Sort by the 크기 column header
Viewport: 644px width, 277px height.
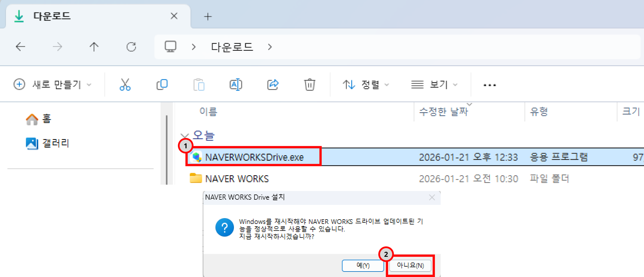tap(631, 111)
